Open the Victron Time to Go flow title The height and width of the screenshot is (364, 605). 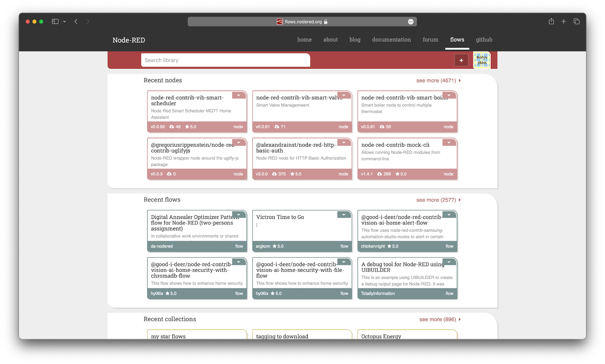pos(280,217)
